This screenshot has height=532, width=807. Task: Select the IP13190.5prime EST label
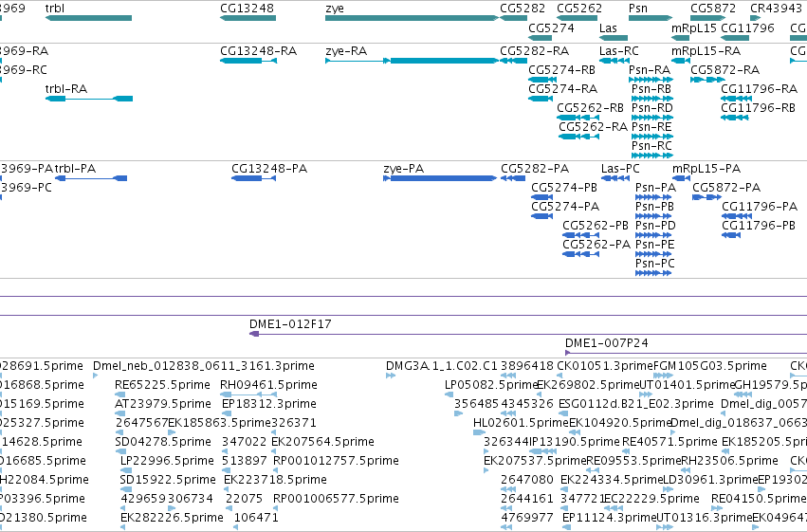click(x=575, y=442)
